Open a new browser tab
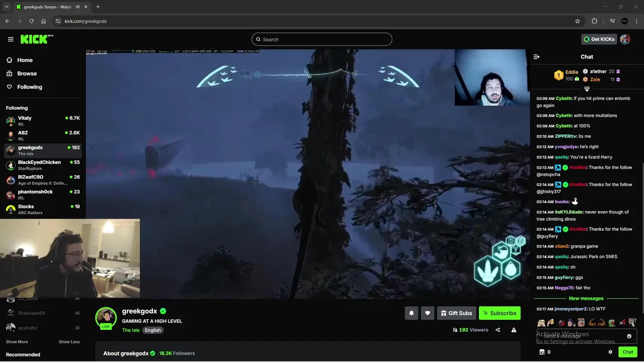This screenshot has height=362, width=644. [x=98, y=7]
